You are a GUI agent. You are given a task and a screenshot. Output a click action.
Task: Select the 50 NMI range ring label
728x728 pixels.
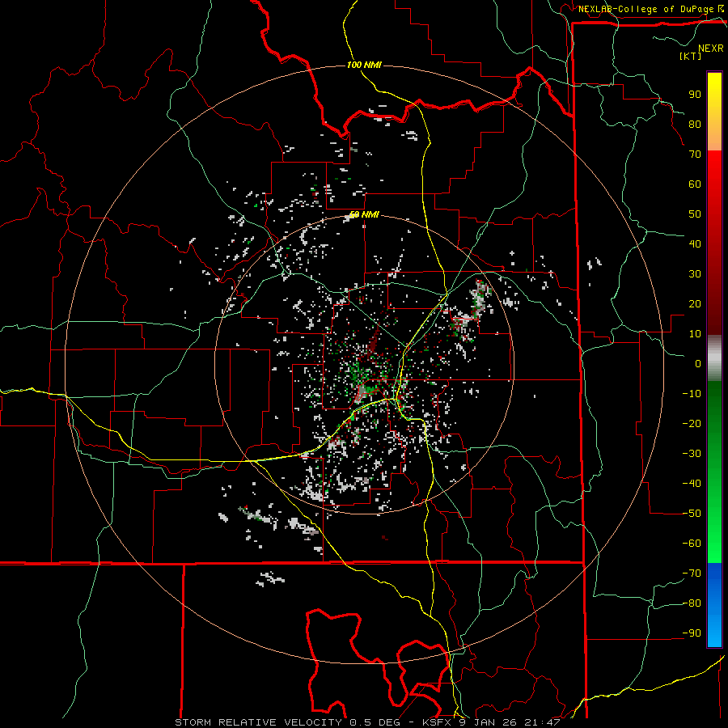pyautogui.click(x=364, y=214)
